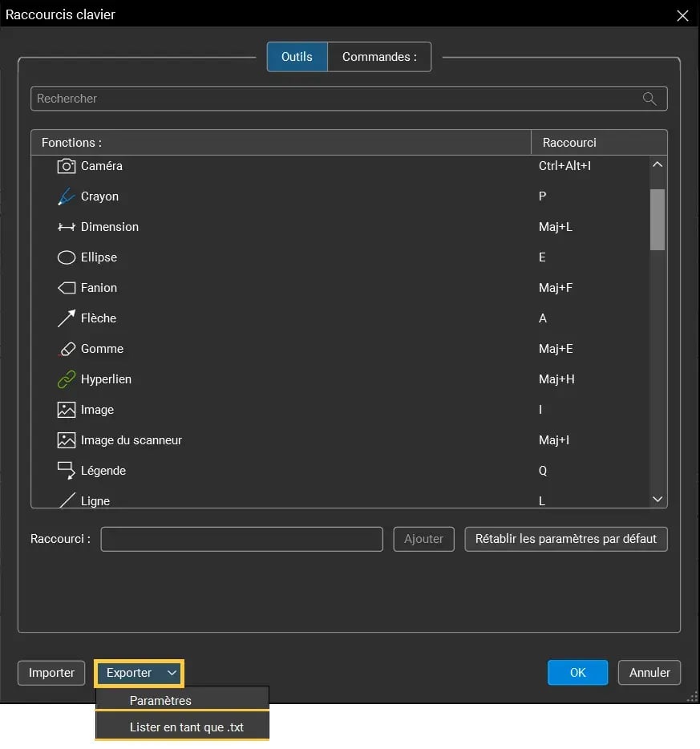The height and width of the screenshot is (749, 700).
Task: Click the Importer button
Action: coord(51,673)
